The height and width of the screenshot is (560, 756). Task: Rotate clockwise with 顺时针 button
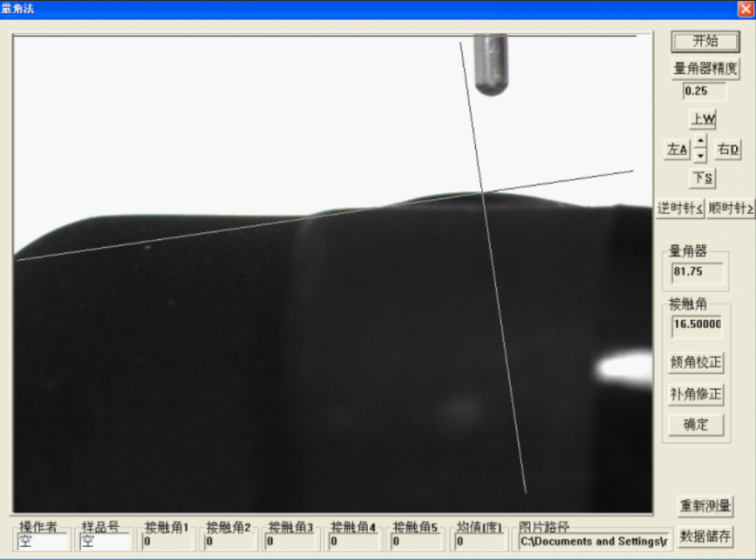coord(730,208)
